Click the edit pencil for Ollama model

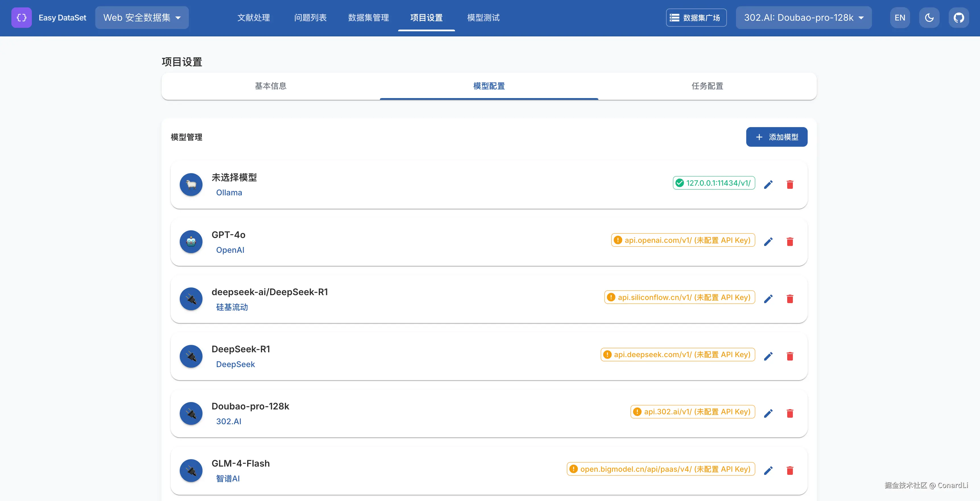[768, 185]
